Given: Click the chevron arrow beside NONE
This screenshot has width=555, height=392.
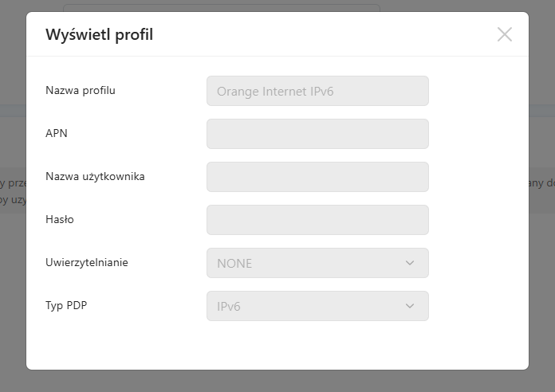Looking at the screenshot, I should (x=410, y=263).
